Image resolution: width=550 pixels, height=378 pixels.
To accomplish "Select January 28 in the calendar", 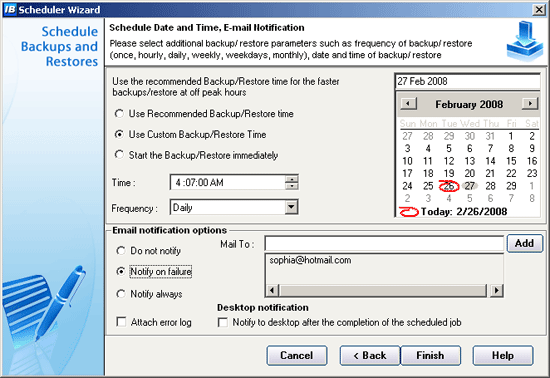I will (x=428, y=136).
